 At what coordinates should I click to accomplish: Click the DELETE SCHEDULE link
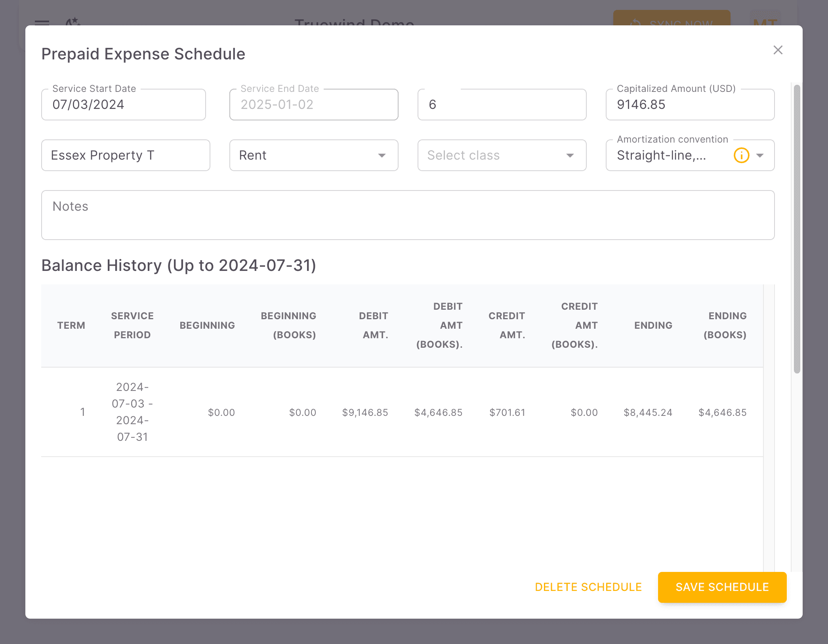click(588, 587)
